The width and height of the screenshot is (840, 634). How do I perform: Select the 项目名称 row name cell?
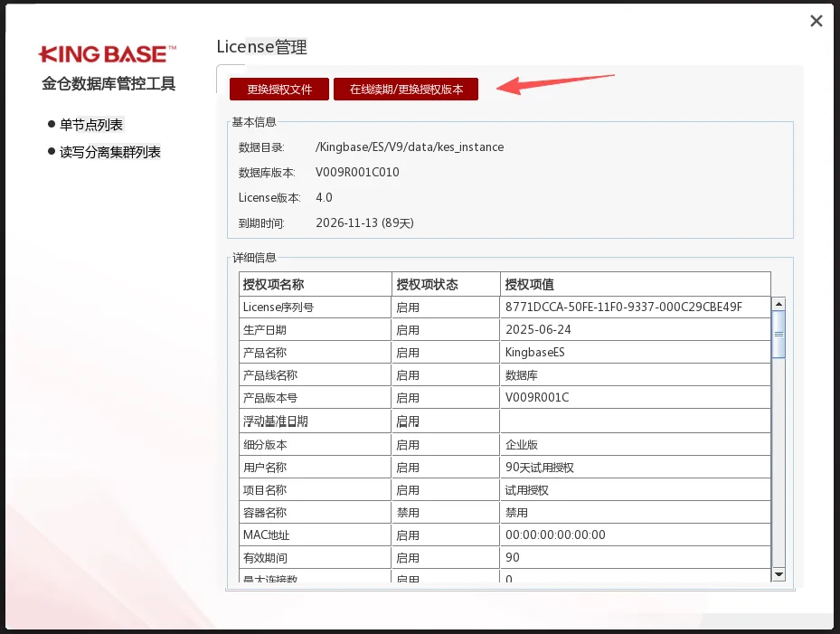click(315, 489)
